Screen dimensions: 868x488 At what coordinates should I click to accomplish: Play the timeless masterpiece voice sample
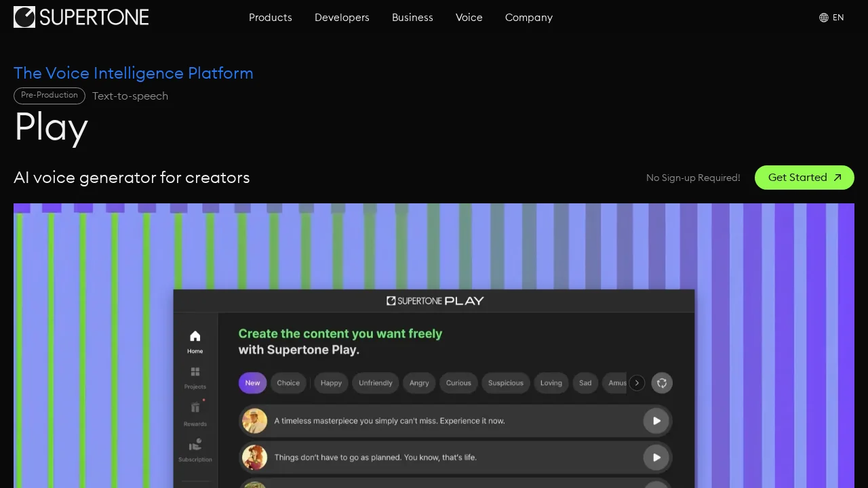pyautogui.click(x=656, y=420)
